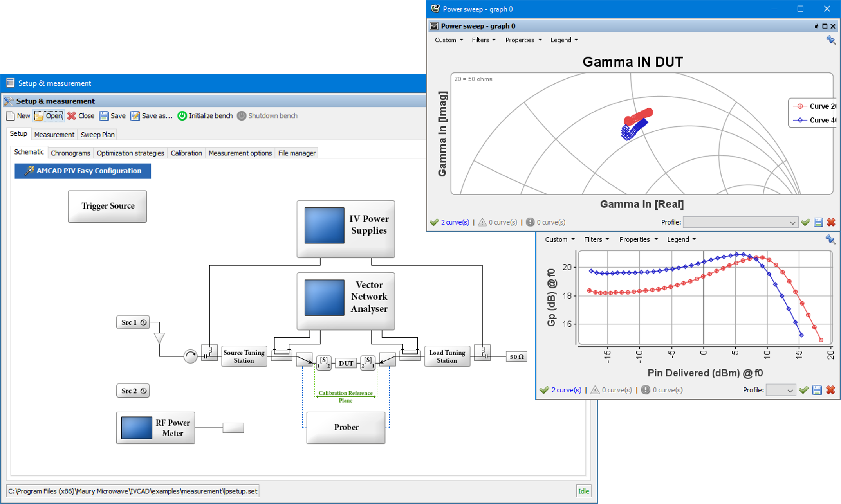841x504 pixels.
Task: Click Initialize bench power icon
Action: pos(182,116)
